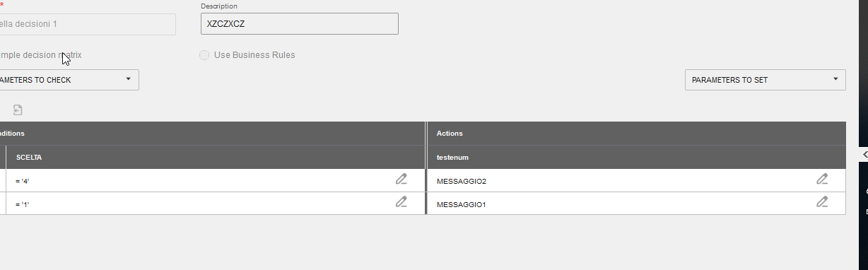Viewport: 868px width, 270px height.
Task: Open the PARAMETERS TO CHECK dropdown
Action: pyautogui.click(x=69, y=80)
